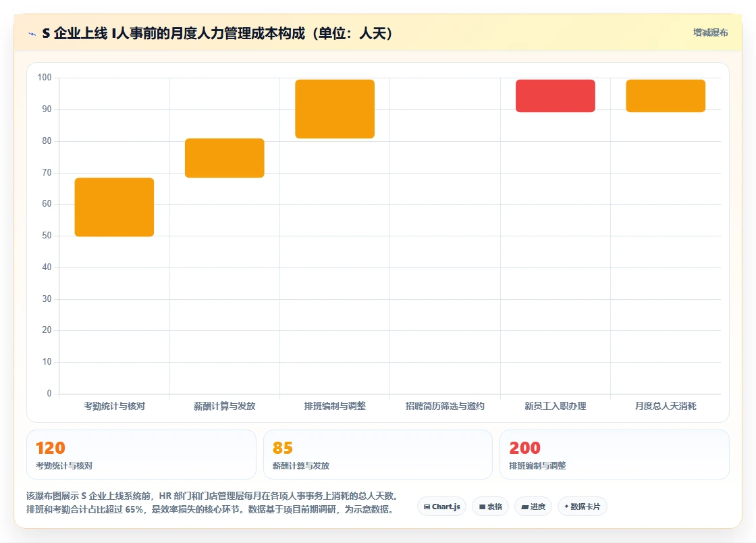Click the x-axis label 排班编制与调整
This screenshot has height=543, width=756.
[335, 406]
